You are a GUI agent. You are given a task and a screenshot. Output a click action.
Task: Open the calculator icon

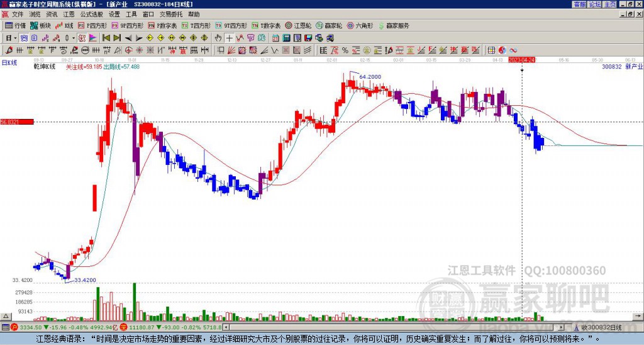pos(286,38)
